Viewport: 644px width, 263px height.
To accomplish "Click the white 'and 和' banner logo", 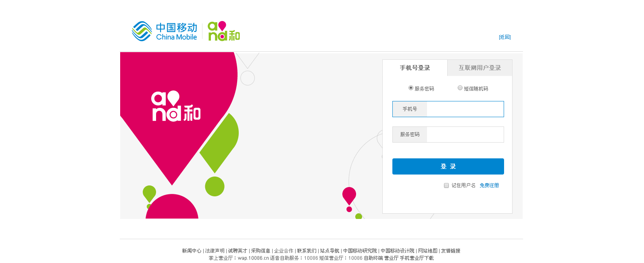I will [x=176, y=106].
